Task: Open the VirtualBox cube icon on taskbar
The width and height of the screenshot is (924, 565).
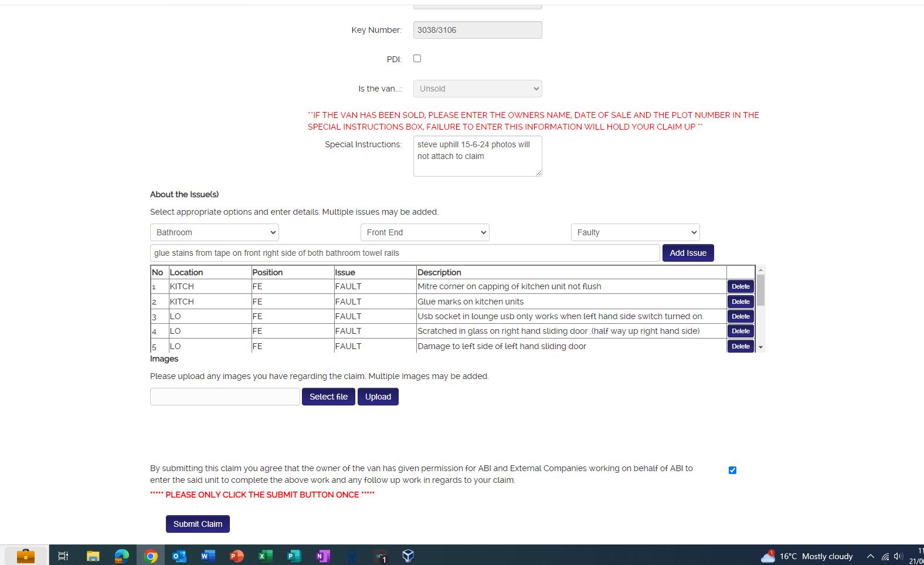Action: pos(409,556)
